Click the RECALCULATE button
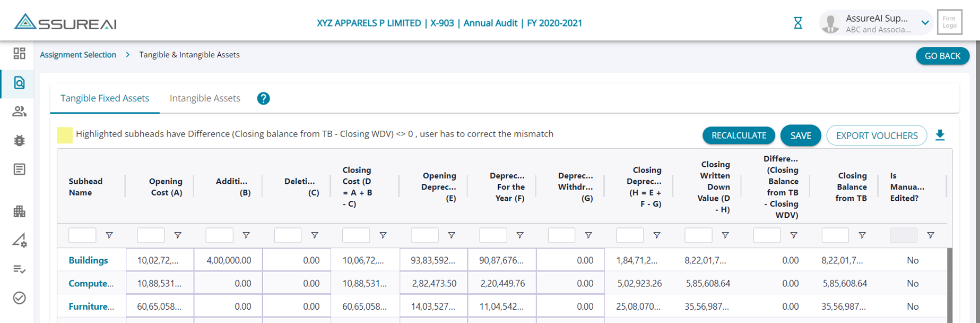 tap(739, 135)
